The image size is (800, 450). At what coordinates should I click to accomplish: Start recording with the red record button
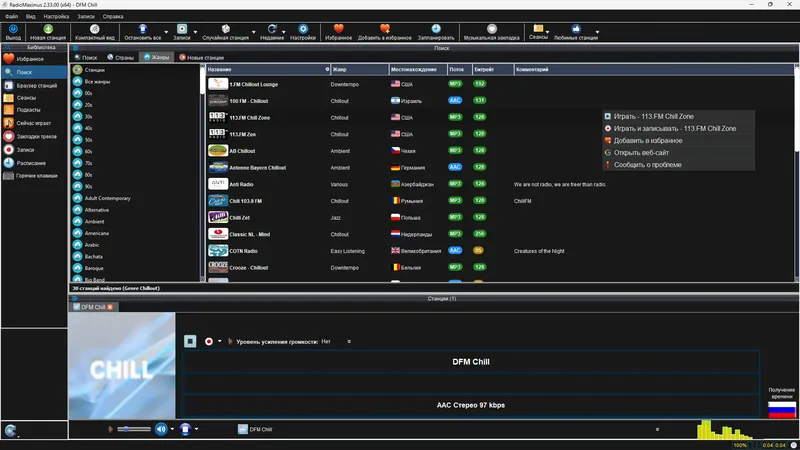[x=209, y=341]
